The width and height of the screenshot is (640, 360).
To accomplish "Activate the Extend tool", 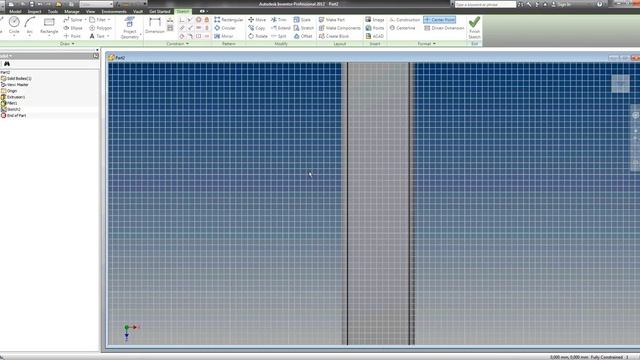I will pos(281,28).
